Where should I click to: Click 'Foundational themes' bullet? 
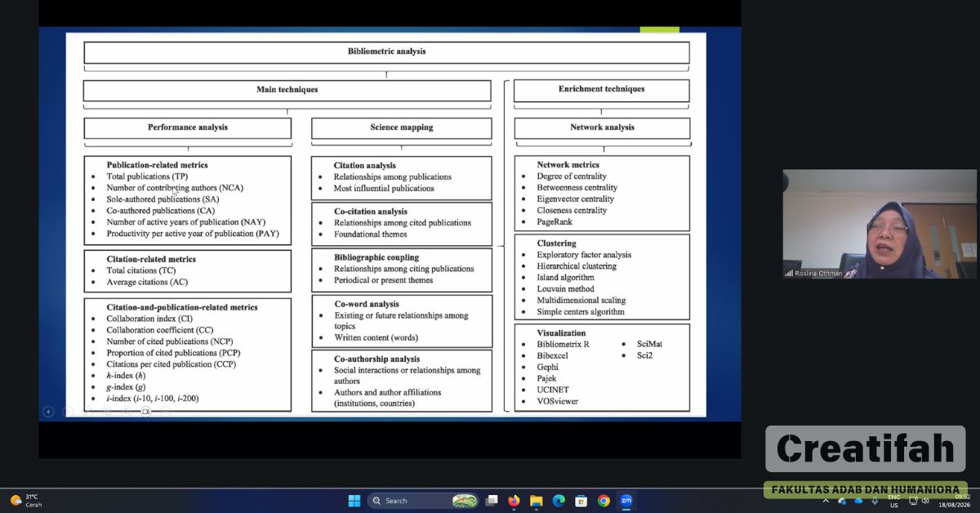[x=370, y=234]
